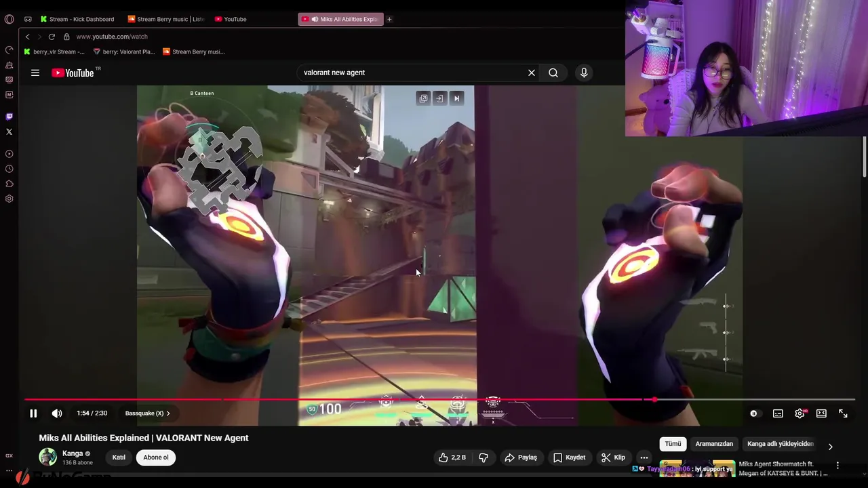Screen dimensions: 868x488
Task: Mute the video volume
Action: pyautogui.click(x=57, y=413)
